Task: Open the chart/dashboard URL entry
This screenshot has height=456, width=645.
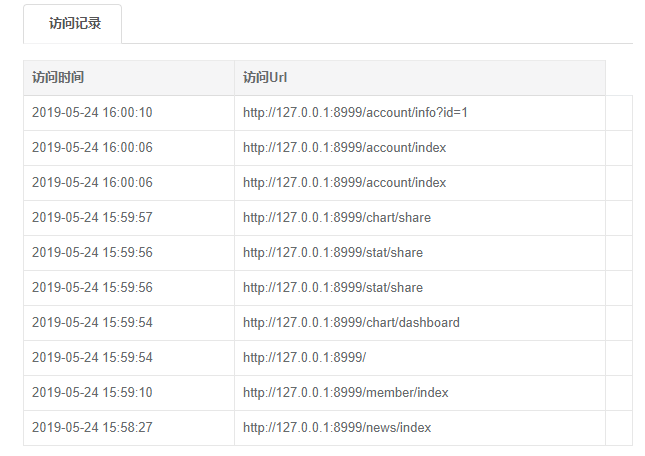Action: coord(351,323)
